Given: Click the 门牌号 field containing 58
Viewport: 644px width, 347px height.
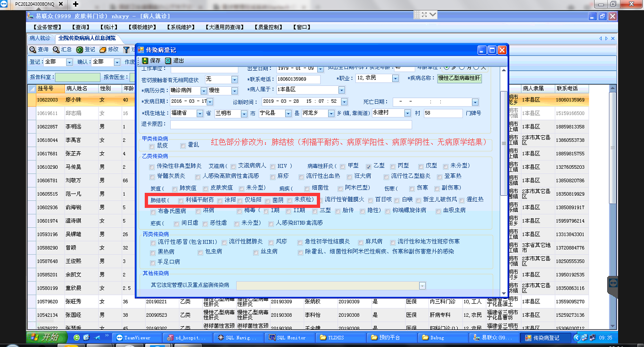Looking at the screenshot, I should (443, 114).
